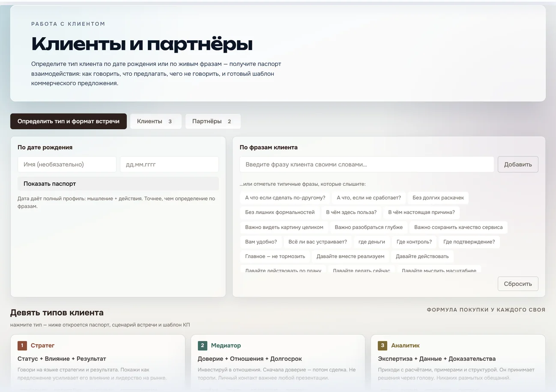
Task: Select the «Без лишних формальностей» phrase chip
Action: tap(280, 212)
